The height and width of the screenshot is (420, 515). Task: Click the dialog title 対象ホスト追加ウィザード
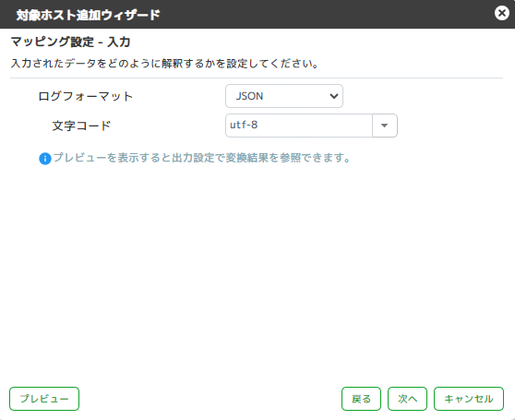tap(88, 15)
